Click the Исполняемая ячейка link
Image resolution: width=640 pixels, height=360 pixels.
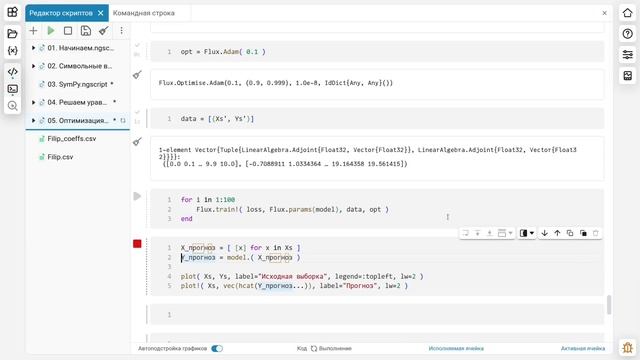click(x=456, y=349)
